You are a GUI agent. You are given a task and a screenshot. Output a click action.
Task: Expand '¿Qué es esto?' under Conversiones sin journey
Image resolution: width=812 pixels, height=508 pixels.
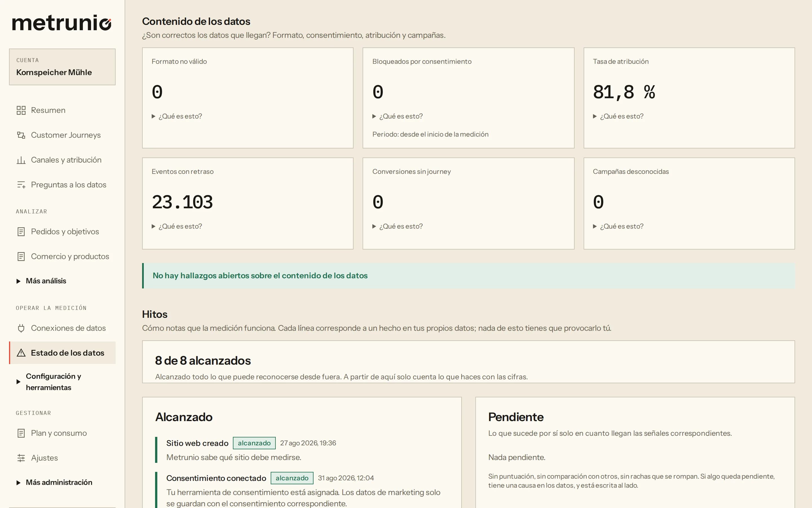[x=398, y=226]
